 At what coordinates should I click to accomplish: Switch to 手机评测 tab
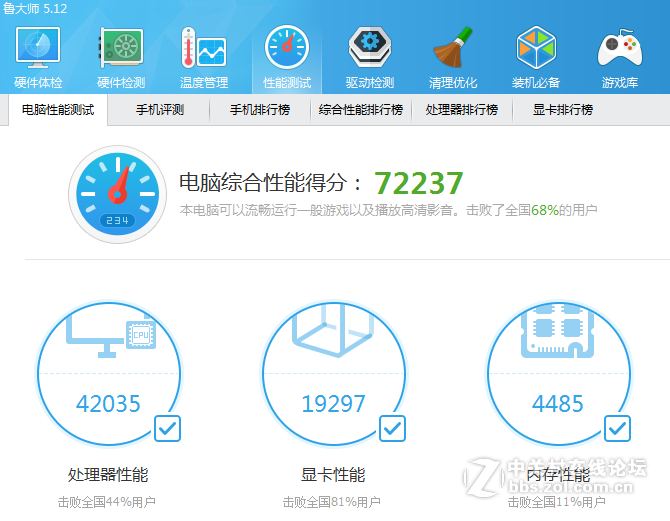[x=159, y=110]
